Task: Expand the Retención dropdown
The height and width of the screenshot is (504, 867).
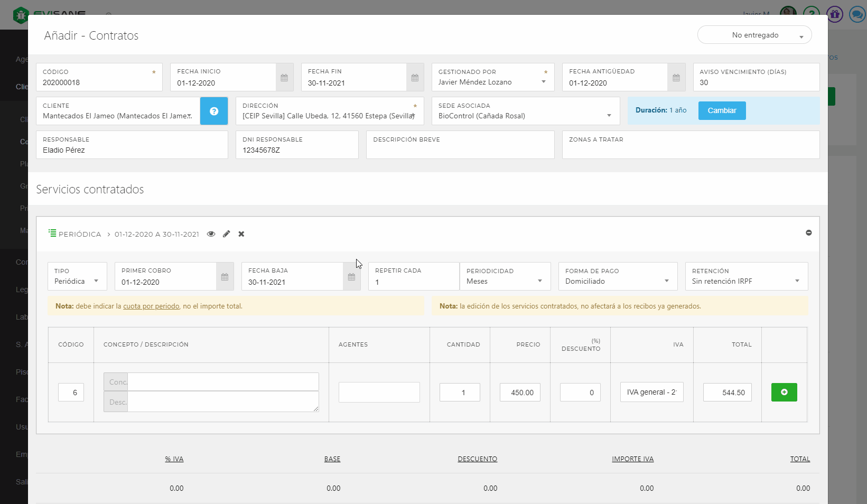Action: (745, 281)
